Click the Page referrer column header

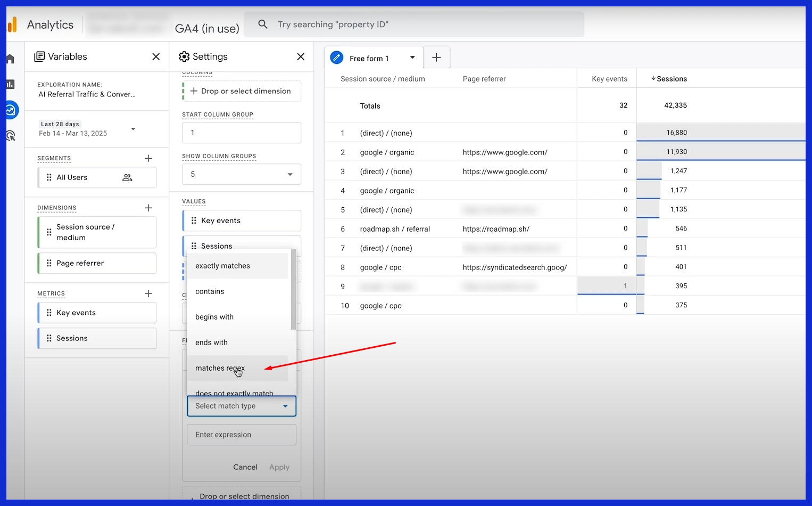click(484, 79)
